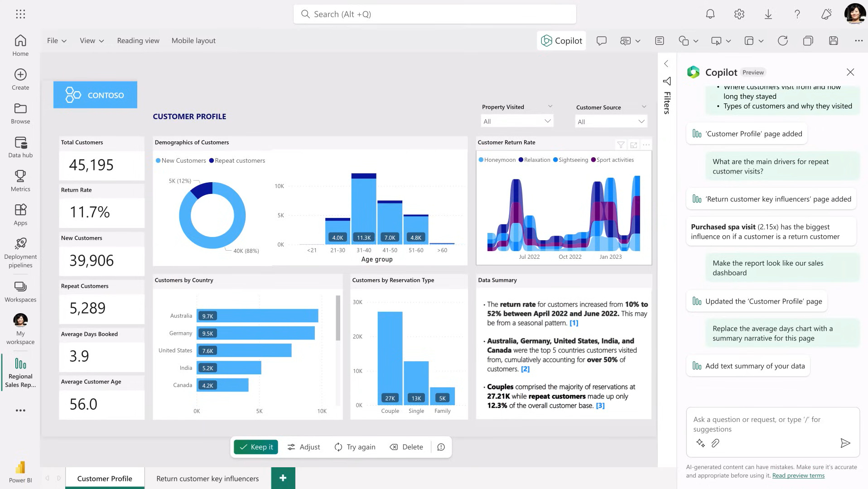The height and width of the screenshot is (489, 868).
Task: Toggle the Copilot pane button
Action: (561, 41)
